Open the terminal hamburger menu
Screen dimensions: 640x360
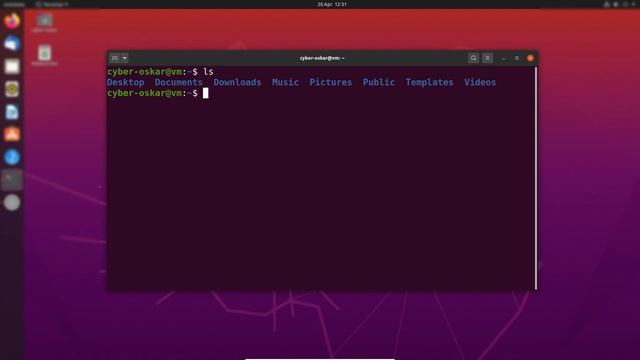click(x=487, y=58)
